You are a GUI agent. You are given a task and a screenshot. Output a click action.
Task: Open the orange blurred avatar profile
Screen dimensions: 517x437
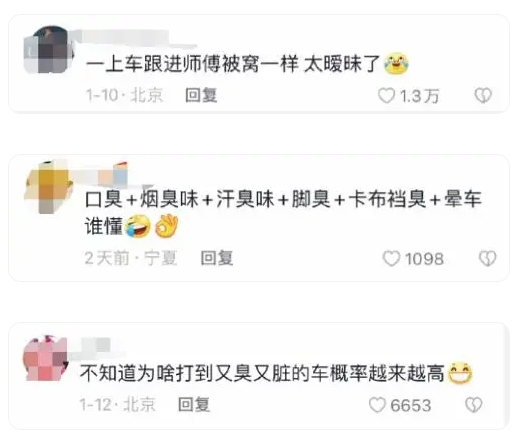(x=49, y=187)
